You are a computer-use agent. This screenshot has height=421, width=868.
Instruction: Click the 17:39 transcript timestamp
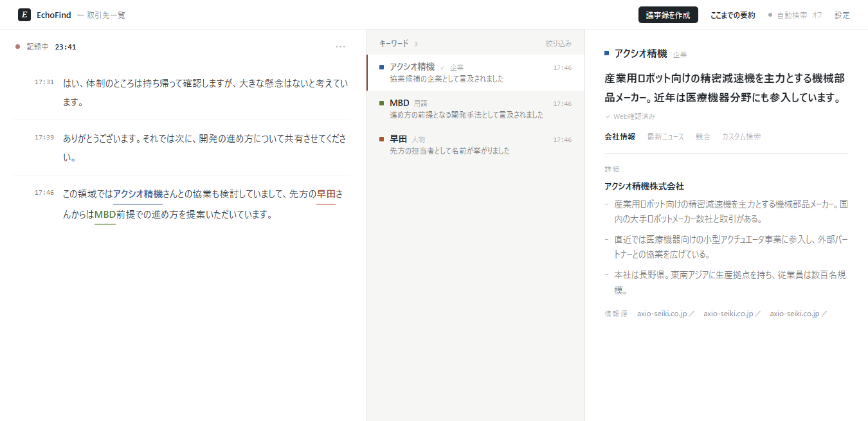[44, 138]
